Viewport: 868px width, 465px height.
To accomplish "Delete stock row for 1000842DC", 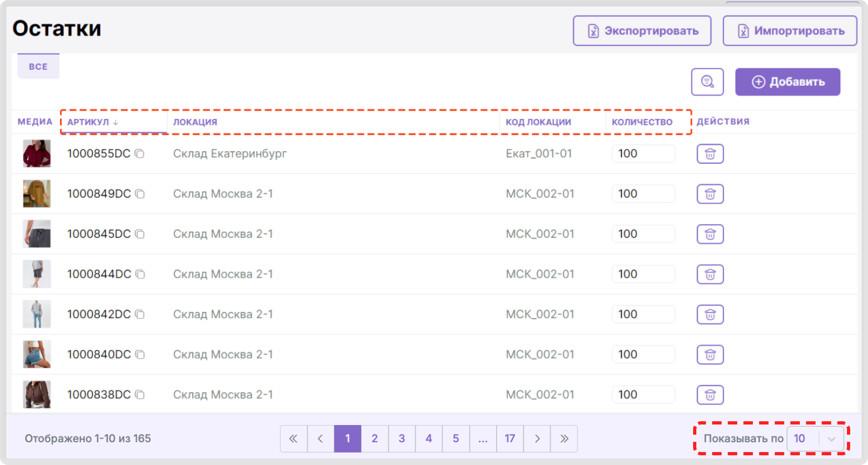I will point(710,314).
